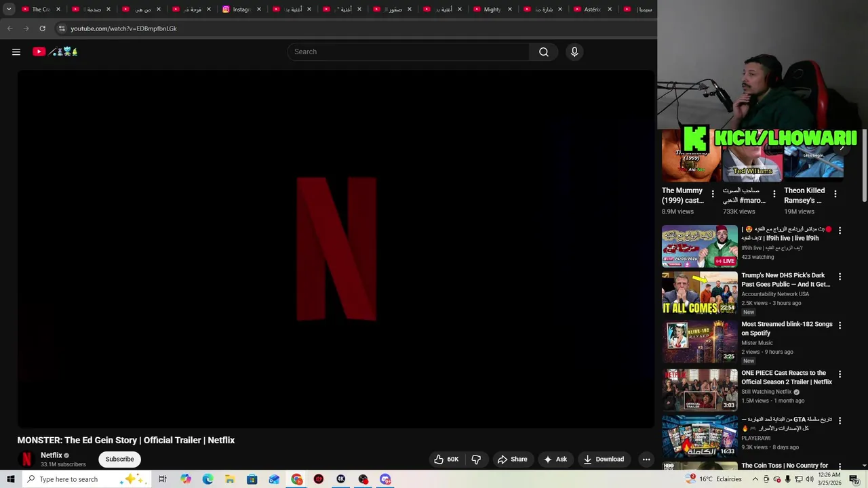
Task: Open GTA history video thumbnail by PLAYERAWI
Action: [x=699, y=436]
